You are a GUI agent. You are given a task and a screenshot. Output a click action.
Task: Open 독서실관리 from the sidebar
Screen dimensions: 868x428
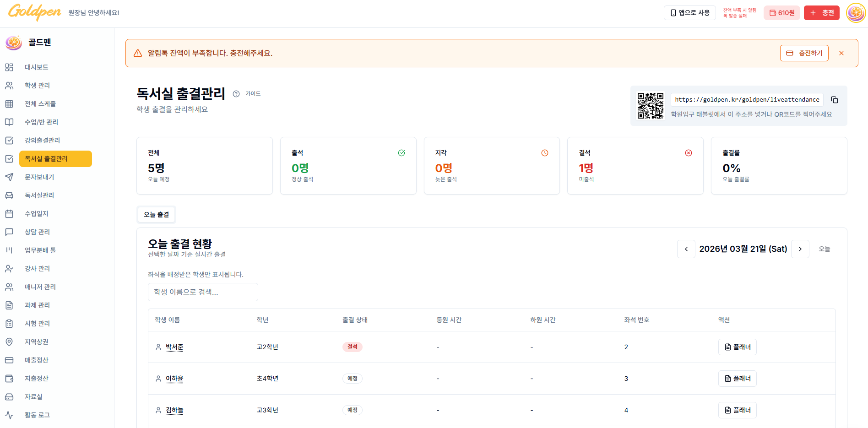pyautogui.click(x=39, y=195)
